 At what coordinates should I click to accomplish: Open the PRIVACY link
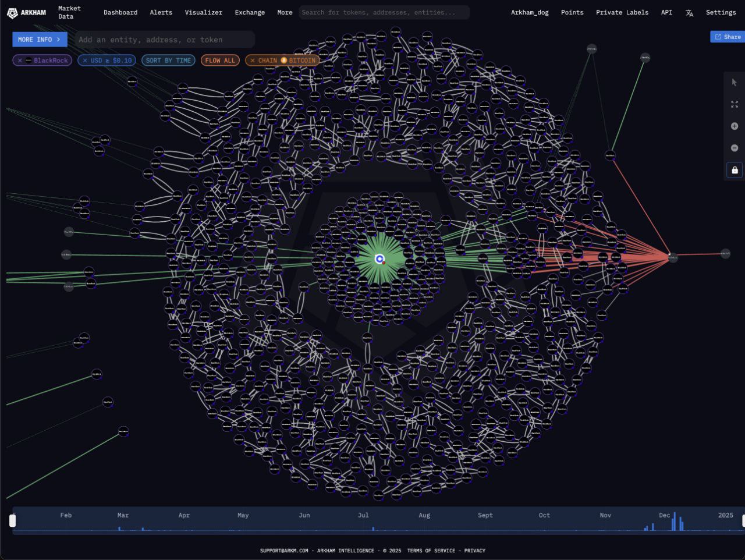coord(474,551)
